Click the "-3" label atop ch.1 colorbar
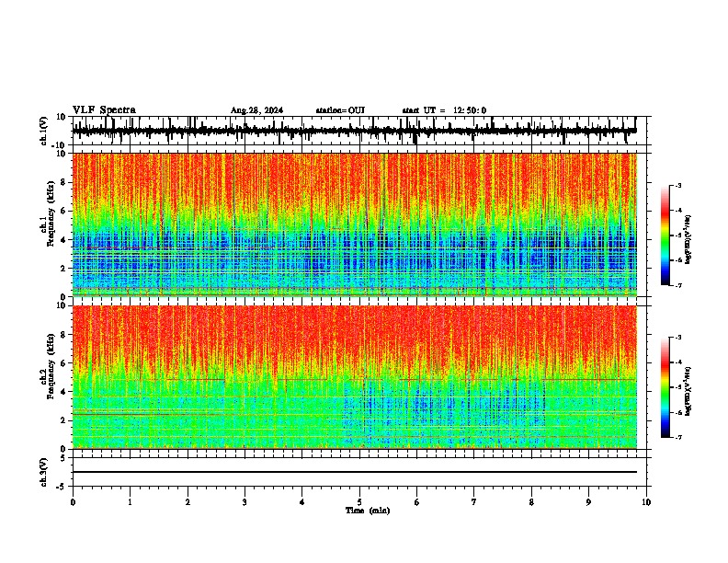This screenshot has height=563, width=728. [x=677, y=186]
